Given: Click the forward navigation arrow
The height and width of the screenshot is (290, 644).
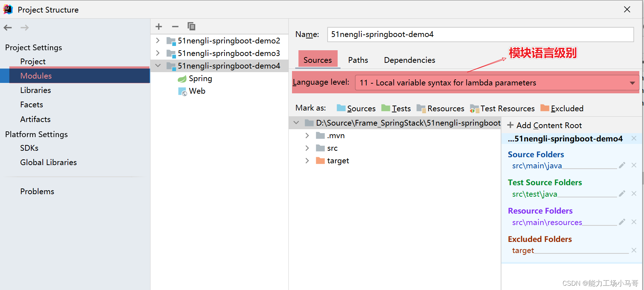Looking at the screenshot, I should pos(24,28).
